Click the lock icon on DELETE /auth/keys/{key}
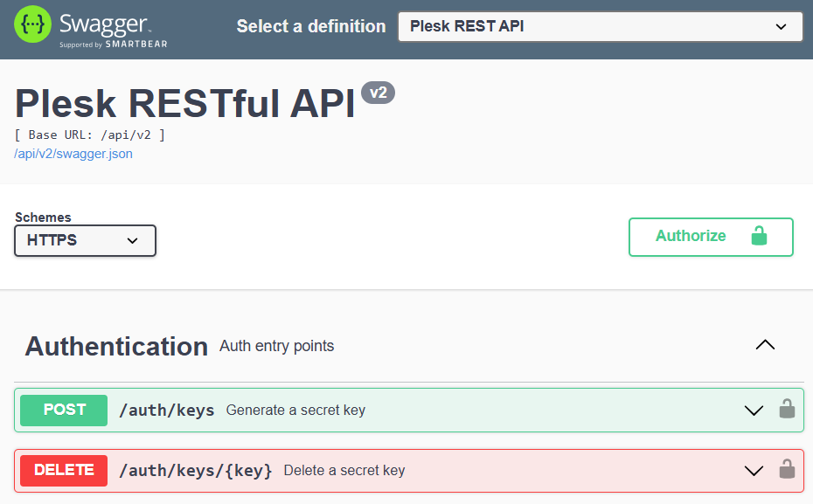The image size is (813, 504). pyautogui.click(x=787, y=469)
